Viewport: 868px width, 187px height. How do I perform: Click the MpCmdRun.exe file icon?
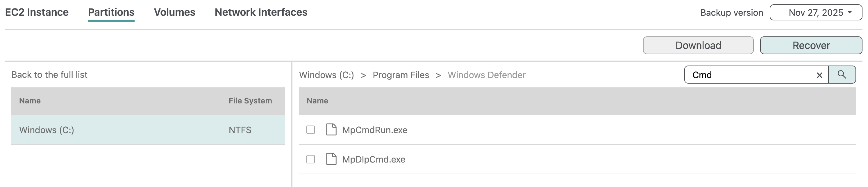pos(331,130)
